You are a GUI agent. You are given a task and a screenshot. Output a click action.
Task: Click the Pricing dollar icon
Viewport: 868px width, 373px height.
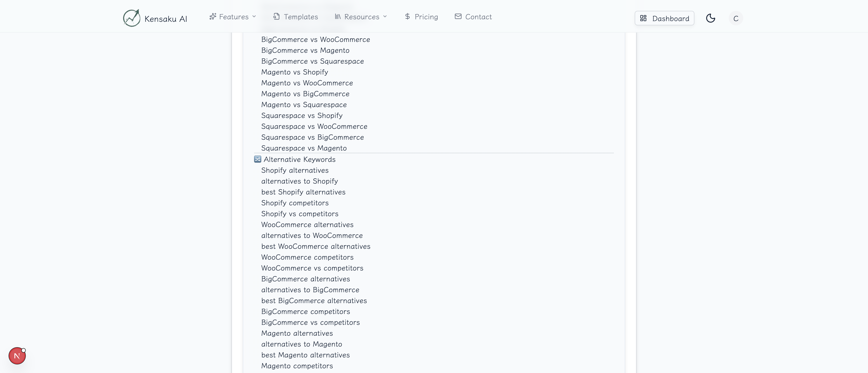[407, 17]
